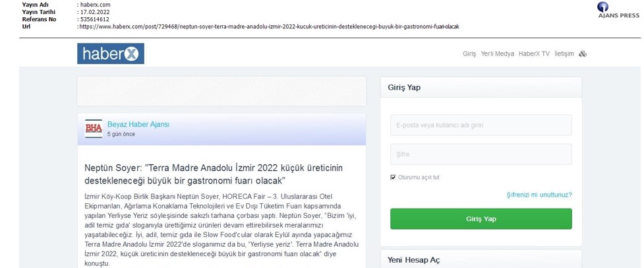Go to Yerli Medya in navigation
The height and width of the screenshot is (268, 644).
point(498,54)
